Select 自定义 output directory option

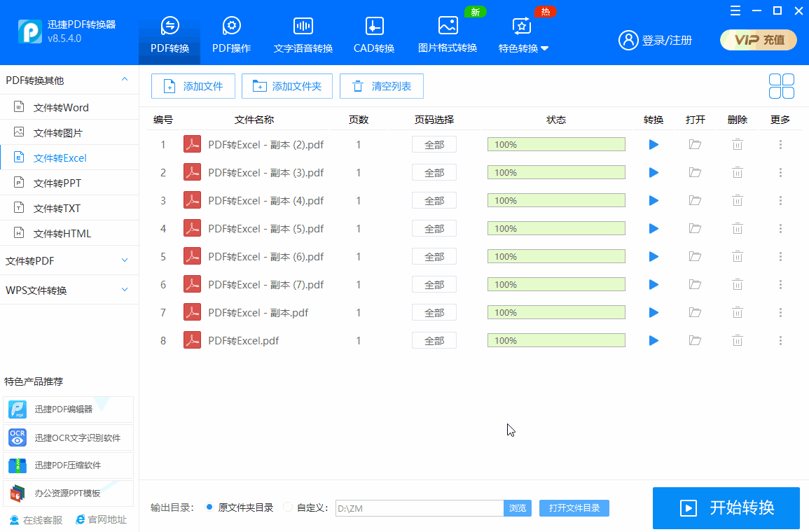(288, 507)
